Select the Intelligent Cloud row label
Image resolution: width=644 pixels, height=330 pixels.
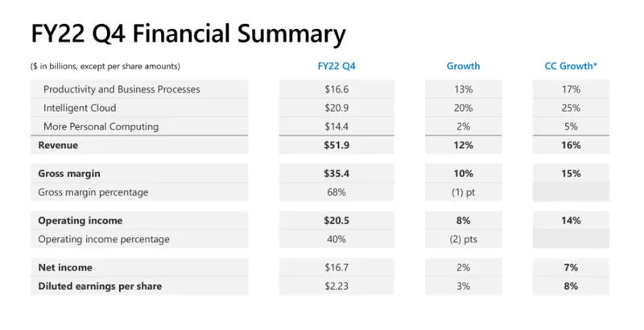tap(80, 108)
